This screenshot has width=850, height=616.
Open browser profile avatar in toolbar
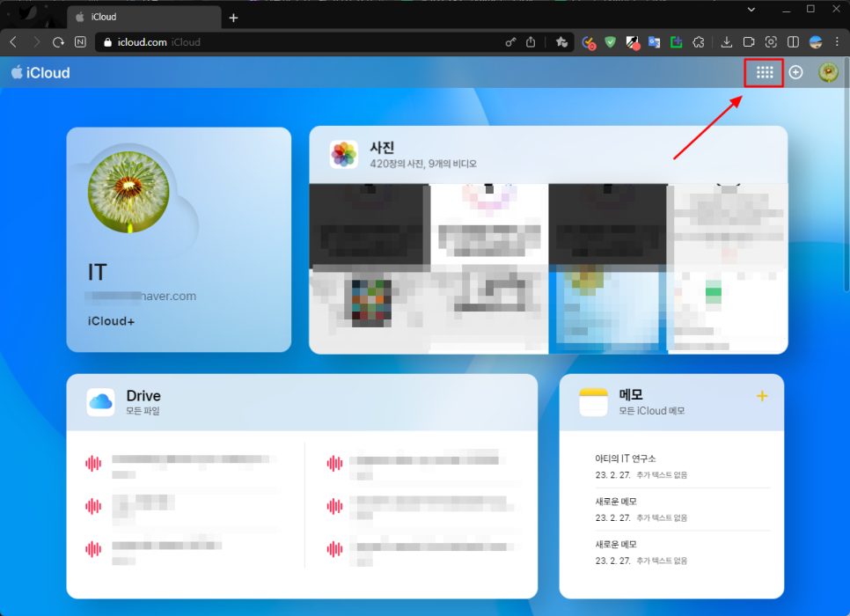(x=815, y=41)
